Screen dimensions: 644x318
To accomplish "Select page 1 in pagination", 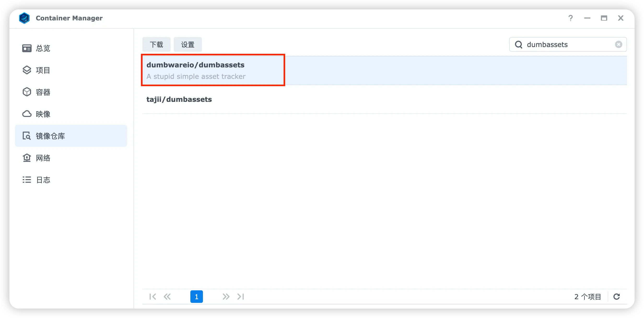I will click(197, 297).
